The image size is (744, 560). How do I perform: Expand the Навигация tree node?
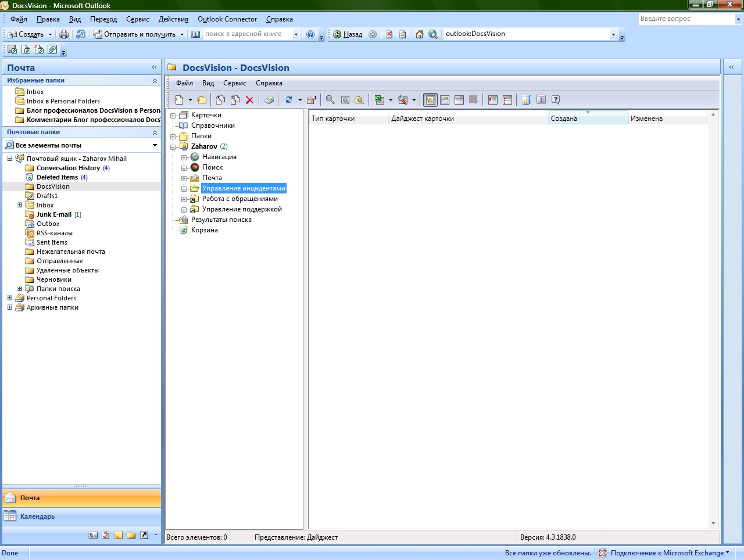click(184, 157)
